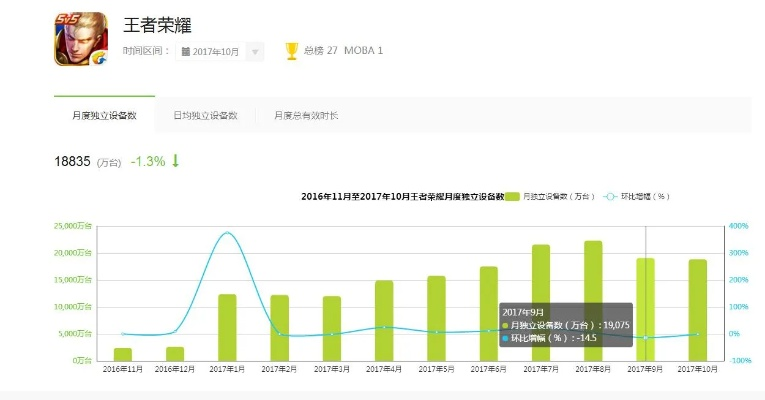The height and width of the screenshot is (400, 765).
Task: Click tooltip 环比增幅 -14.5 line
Action: (x=549, y=338)
